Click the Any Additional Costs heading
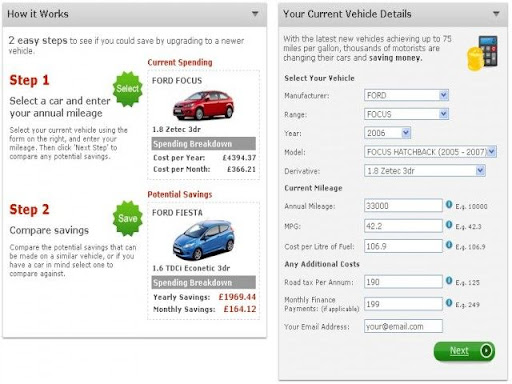 tap(322, 264)
